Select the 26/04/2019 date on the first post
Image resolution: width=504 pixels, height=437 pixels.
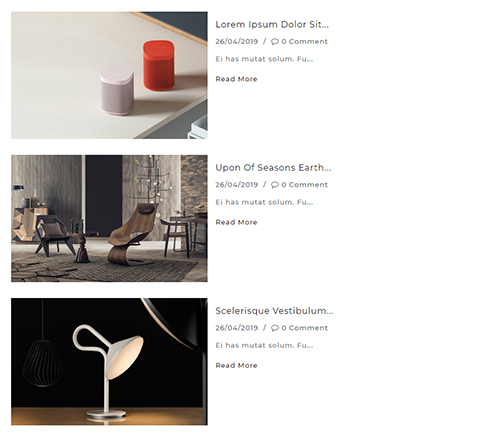237,42
